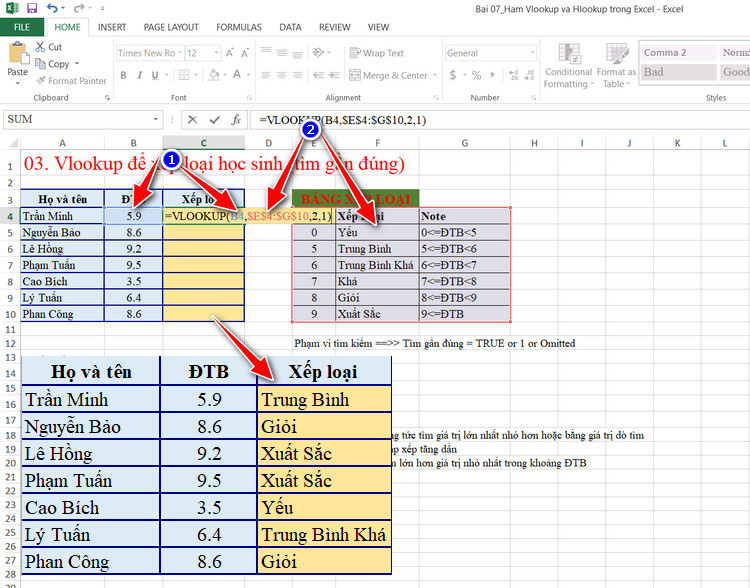Screen dimensions: 750x588
Task: Click cell containing Nguyễn Bảo in row 5
Action: tap(62, 233)
